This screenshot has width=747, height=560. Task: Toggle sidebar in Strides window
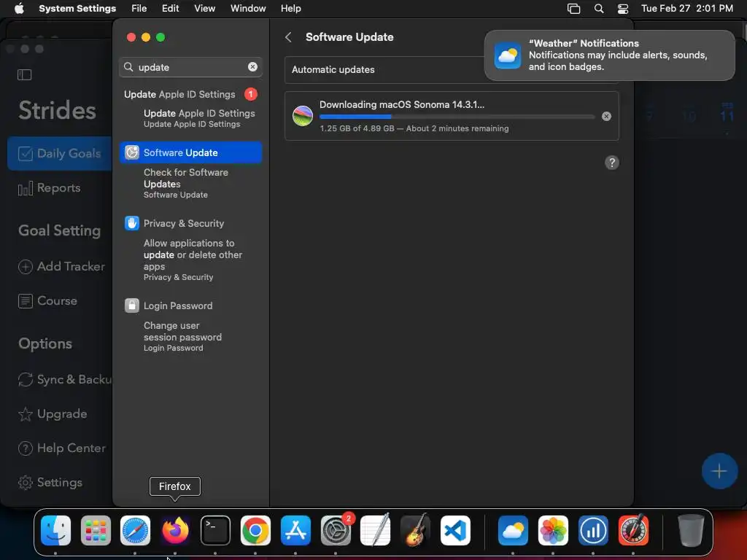click(x=24, y=75)
